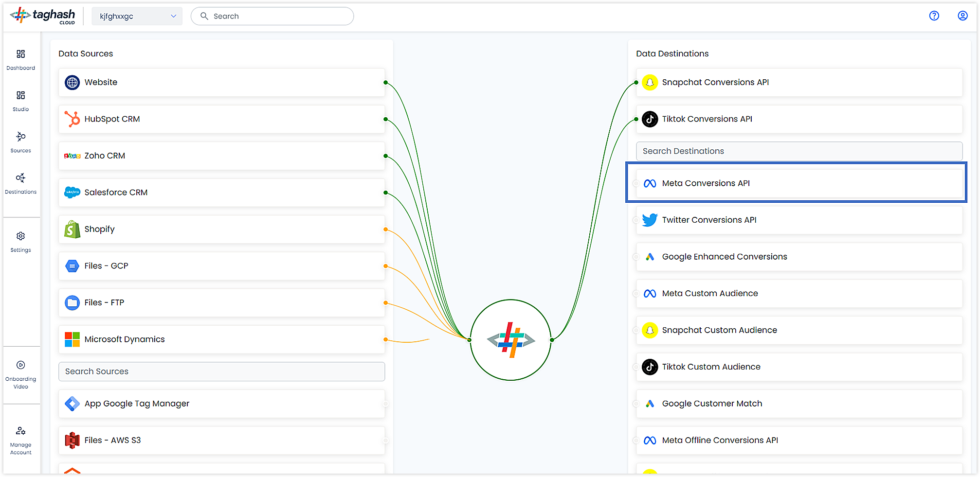Click the Meta Conversions API logo
The width and height of the screenshot is (980, 477).
point(650,183)
